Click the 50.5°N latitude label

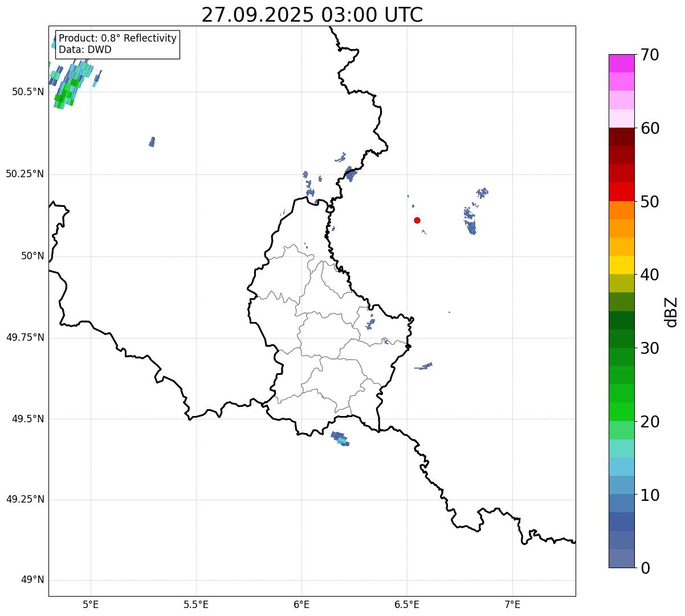28,92
